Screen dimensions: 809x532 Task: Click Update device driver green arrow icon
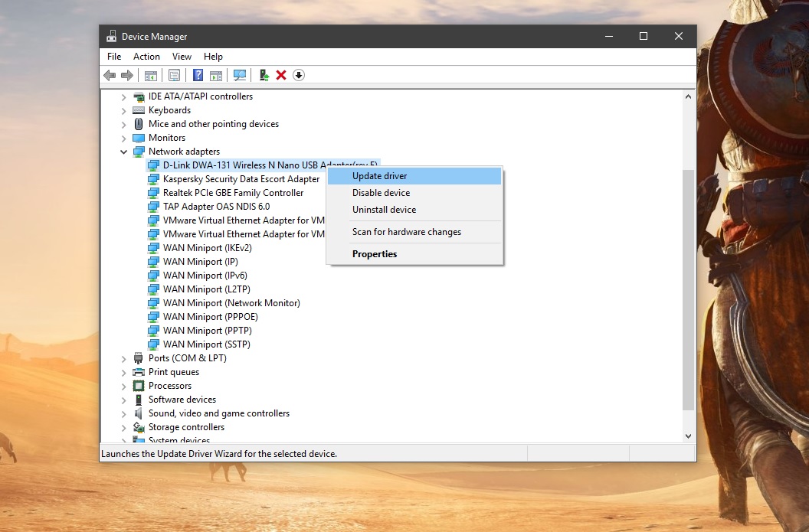(x=264, y=75)
